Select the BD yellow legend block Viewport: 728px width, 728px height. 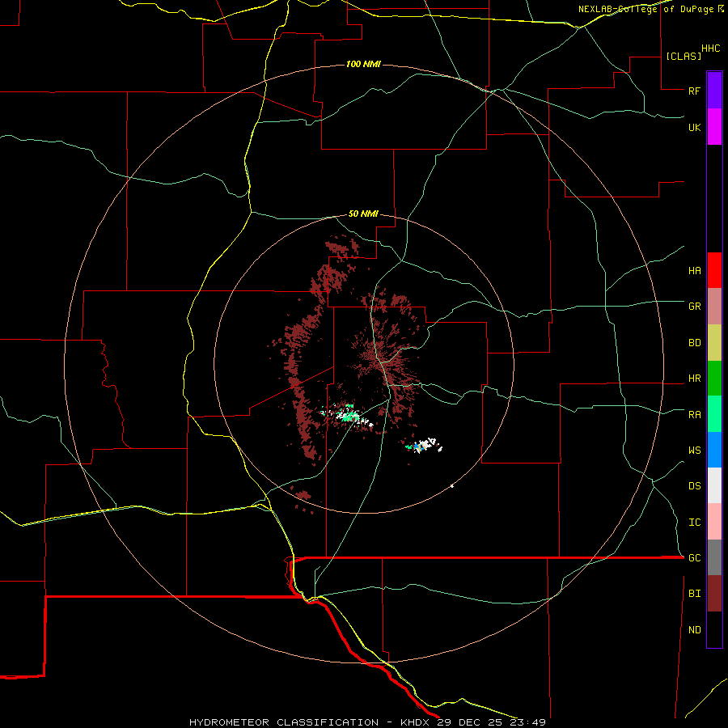(x=714, y=343)
